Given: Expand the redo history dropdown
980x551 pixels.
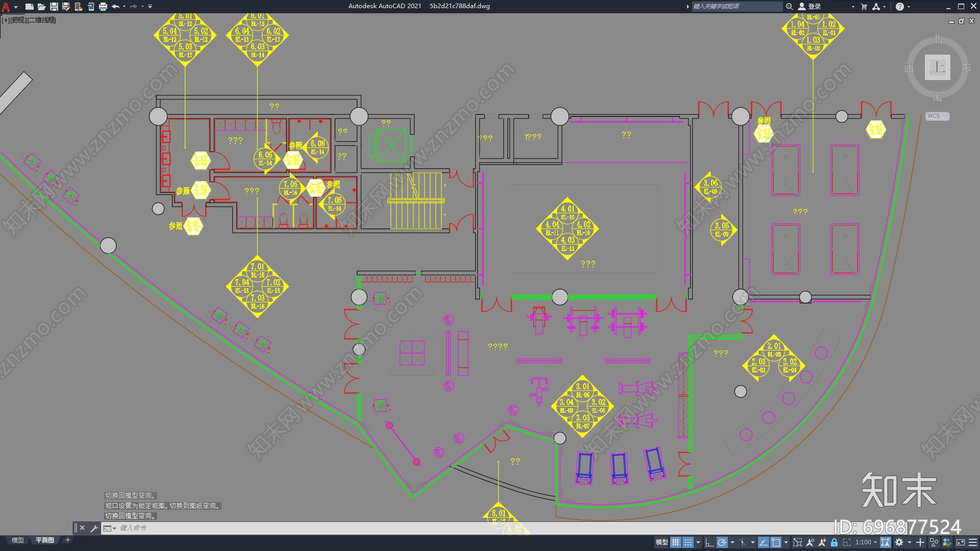Looking at the screenshot, I should [143, 7].
